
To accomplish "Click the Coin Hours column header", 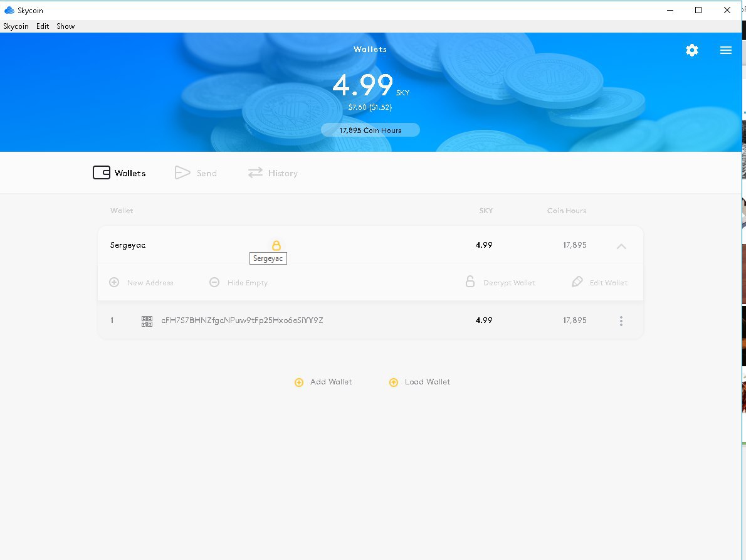I will (567, 210).
